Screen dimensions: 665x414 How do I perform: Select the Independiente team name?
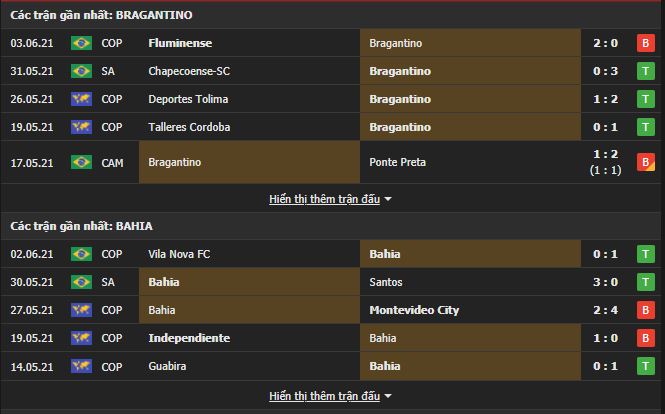(189, 338)
